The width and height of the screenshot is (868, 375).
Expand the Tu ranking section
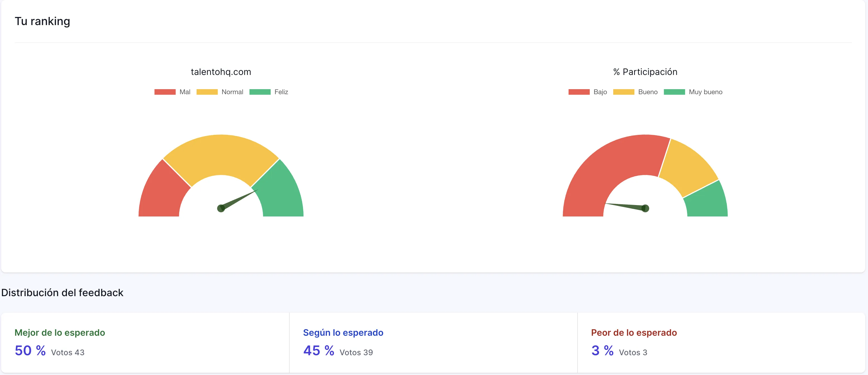(x=42, y=21)
